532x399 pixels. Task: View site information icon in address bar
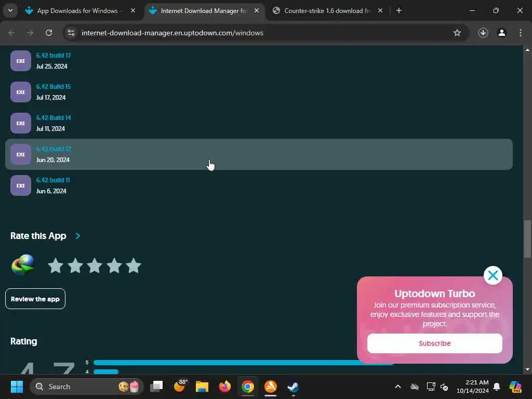(71, 33)
